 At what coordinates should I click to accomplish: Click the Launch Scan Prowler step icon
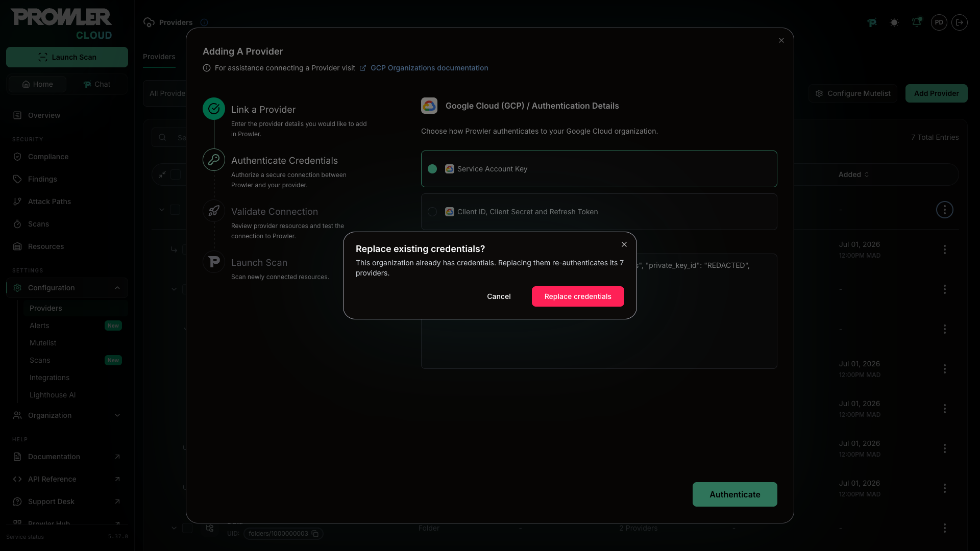(x=214, y=262)
